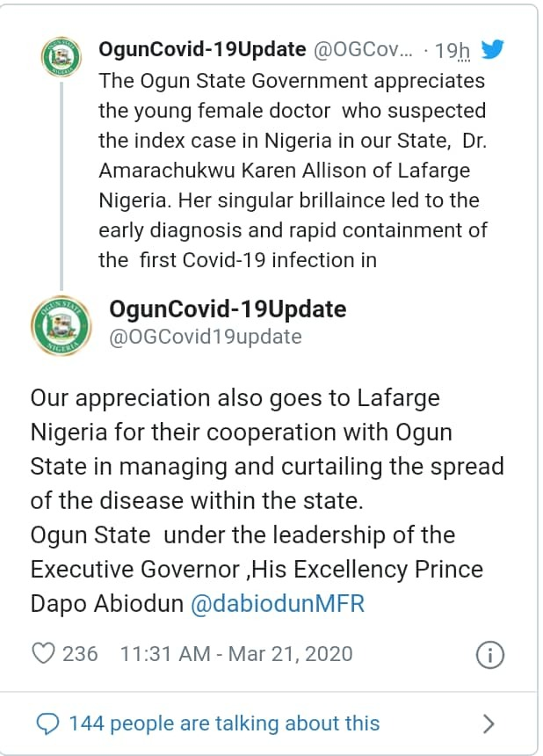543x756 pixels.
Task: Open the 19h timestamp link
Action: (x=452, y=51)
